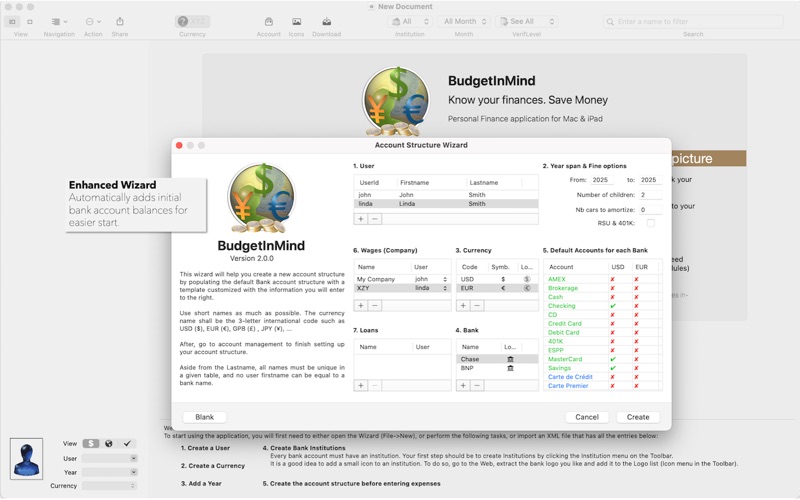Edit the From year field
800x500 pixels.
point(602,180)
